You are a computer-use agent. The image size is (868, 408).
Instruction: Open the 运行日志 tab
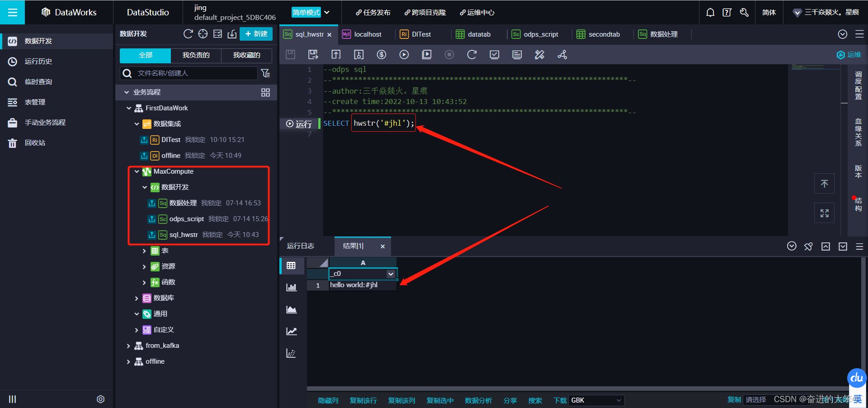click(300, 246)
